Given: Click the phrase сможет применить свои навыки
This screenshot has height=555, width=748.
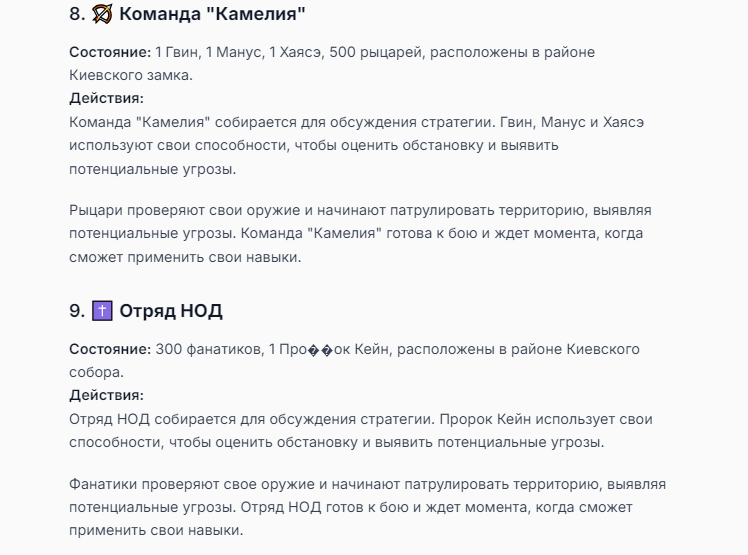Looking at the screenshot, I should (x=185, y=257).
